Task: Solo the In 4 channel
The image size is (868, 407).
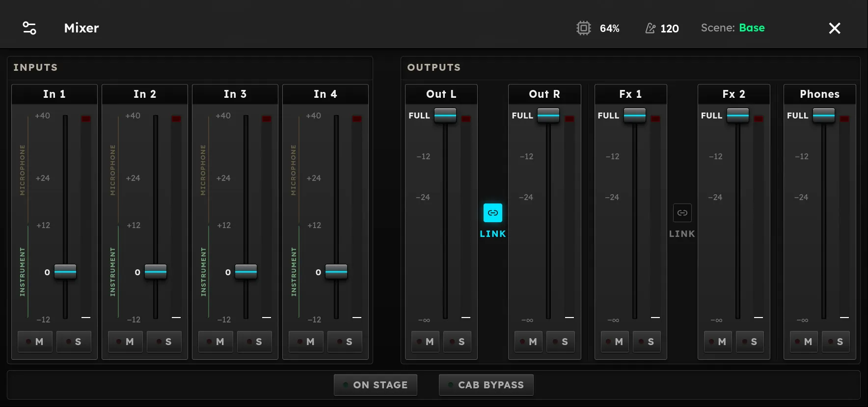Action: pyautogui.click(x=345, y=342)
